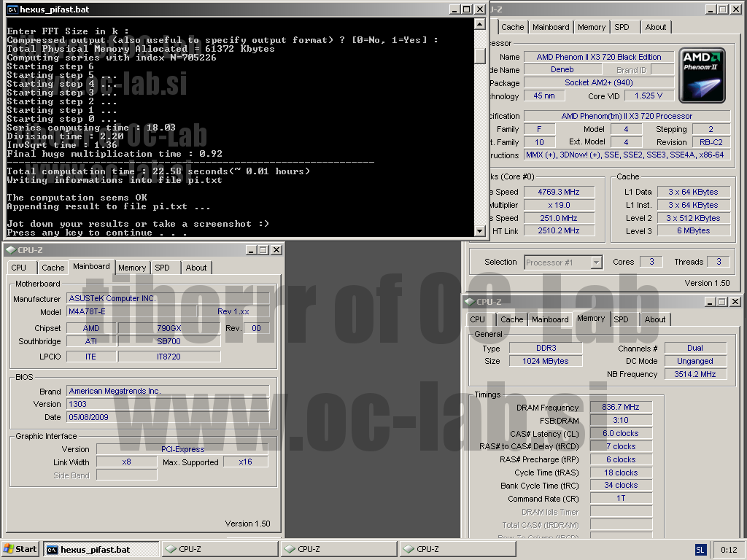Viewport: 747px width, 560px height.
Task: Open the Processor #1 selection dropdown
Action: click(596, 262)
